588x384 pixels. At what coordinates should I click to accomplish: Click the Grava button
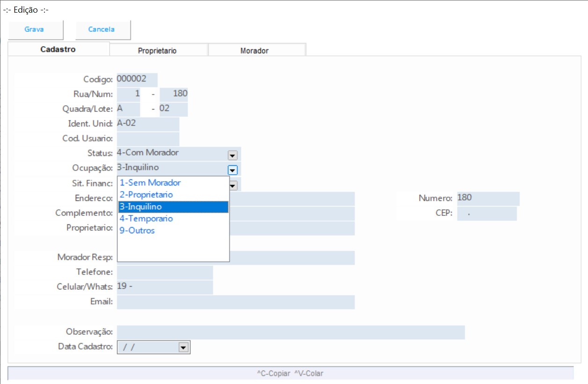pyautogui.click(x=34, y=30)
